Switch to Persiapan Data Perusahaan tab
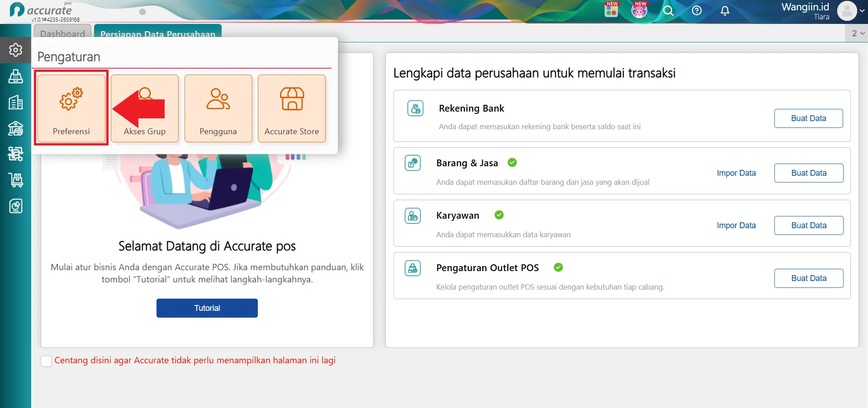868x408 pixels. coord(158,33)
